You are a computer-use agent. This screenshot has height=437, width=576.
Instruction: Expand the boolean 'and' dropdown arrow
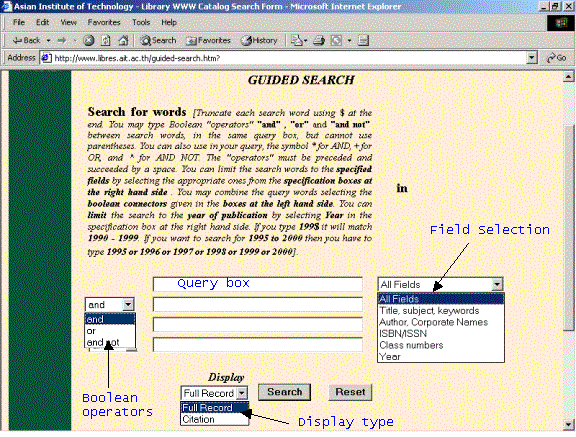(128, 304)
